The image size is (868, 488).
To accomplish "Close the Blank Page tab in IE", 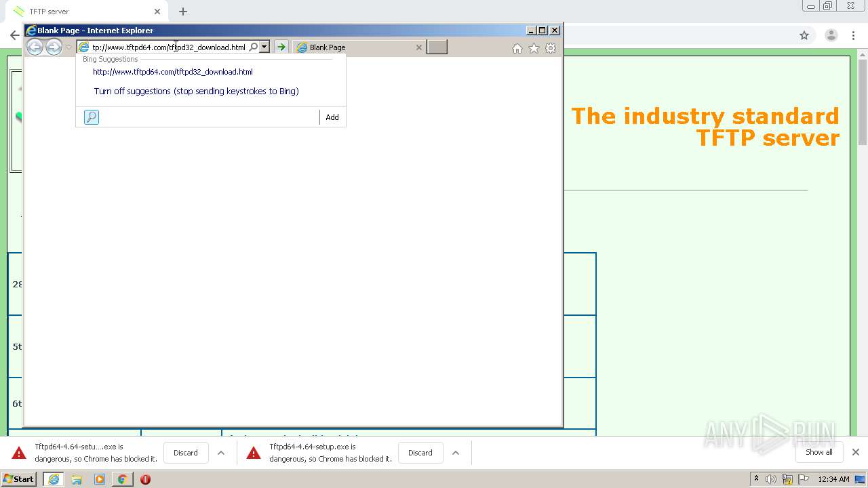I will [418, 47].
